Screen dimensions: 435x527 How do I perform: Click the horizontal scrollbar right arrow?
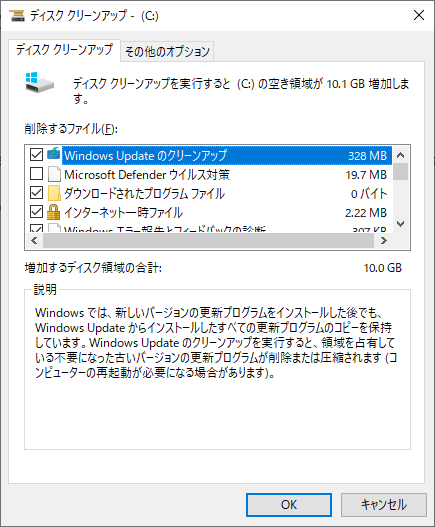[x=384, y=241]
